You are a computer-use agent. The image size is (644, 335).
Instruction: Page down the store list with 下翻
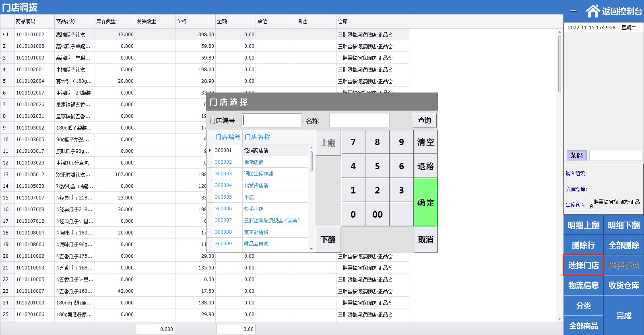[x=328, y=240]
